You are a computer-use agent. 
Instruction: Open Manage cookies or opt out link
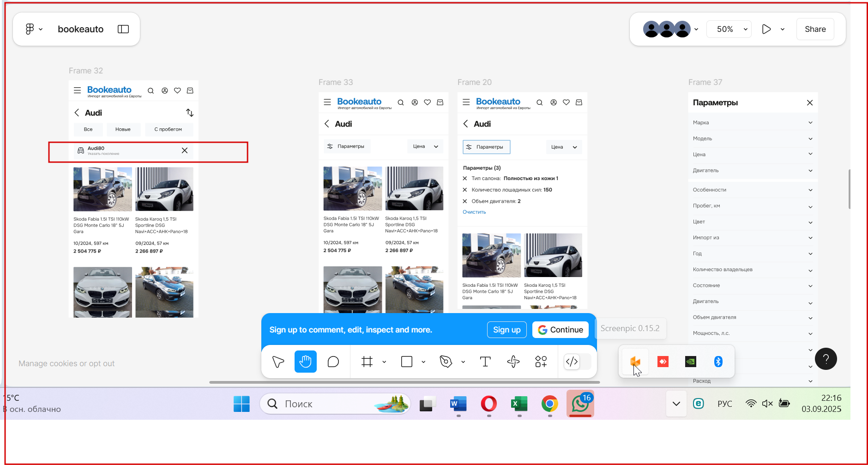point(66,363)
